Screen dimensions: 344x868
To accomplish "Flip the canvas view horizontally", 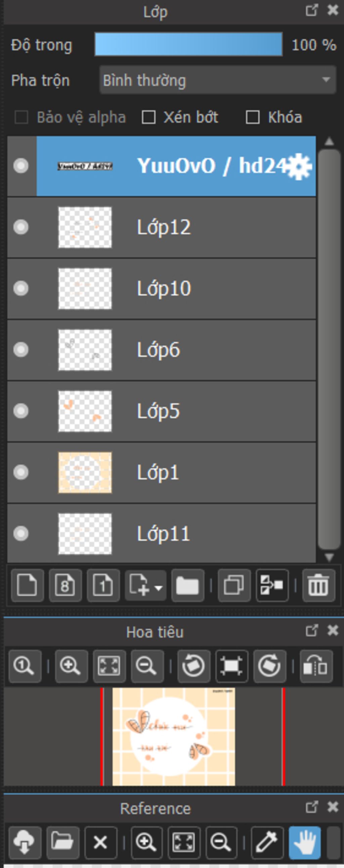I will pyautogui.click(x=316, y=666).
